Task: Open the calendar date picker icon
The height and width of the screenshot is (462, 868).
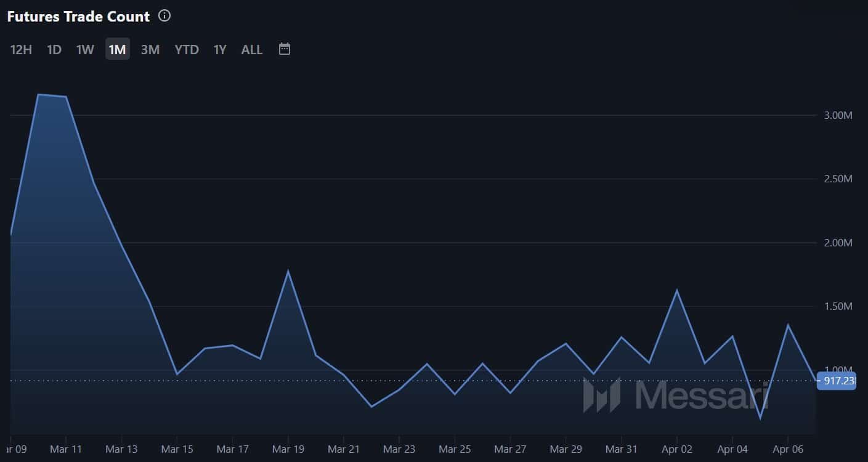Action: 285,49
